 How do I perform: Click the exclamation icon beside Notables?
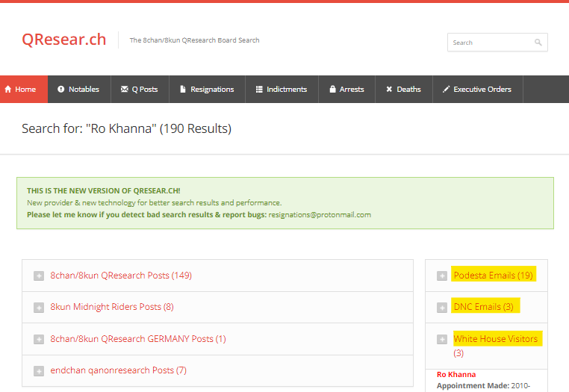(61, 90)
